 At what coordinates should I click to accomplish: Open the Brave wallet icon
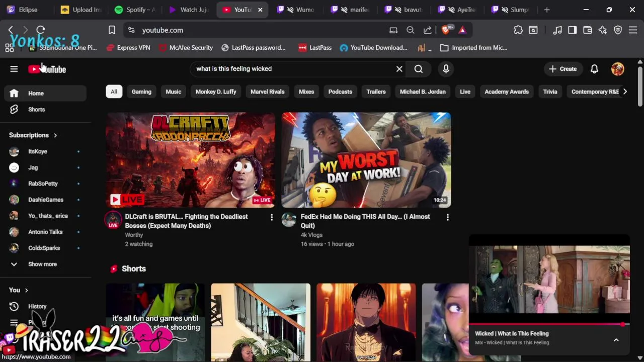(587, 30)
